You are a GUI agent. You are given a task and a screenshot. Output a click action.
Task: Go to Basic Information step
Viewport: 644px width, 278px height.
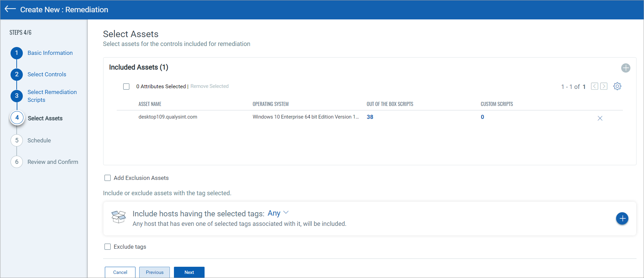click(x=50, y=53)
